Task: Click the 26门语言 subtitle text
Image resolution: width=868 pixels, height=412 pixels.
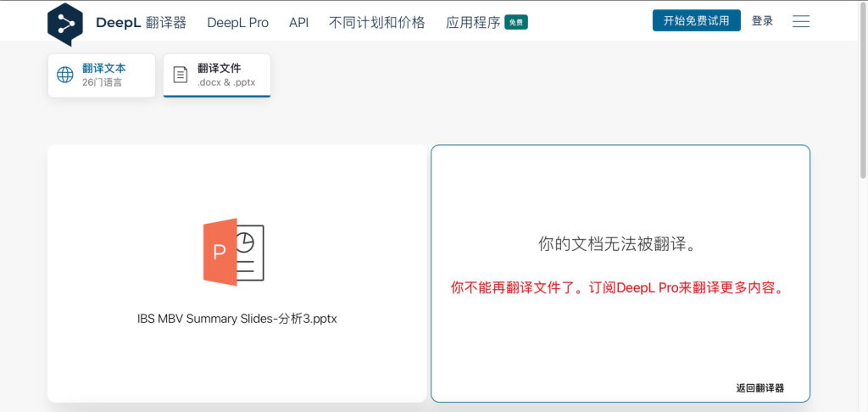Action: 102,83
